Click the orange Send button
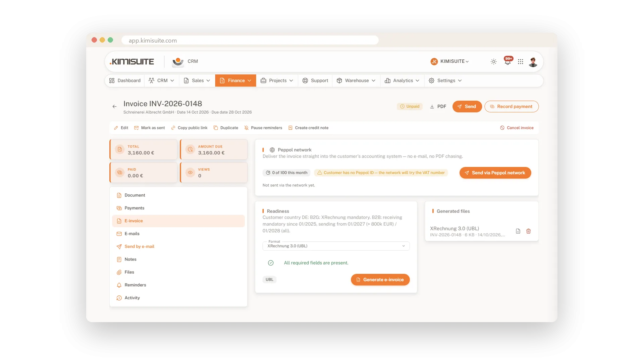Viewport: 644px width, 362px height. [467, 107]
